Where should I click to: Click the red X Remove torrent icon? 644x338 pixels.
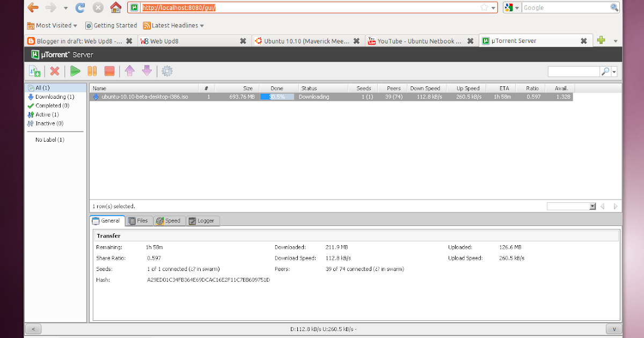[x=55, y=71]
